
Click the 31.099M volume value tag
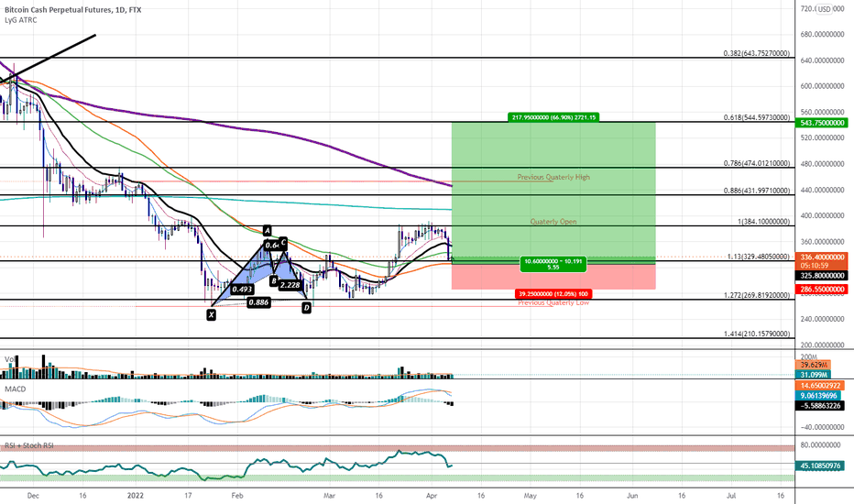click(x=814, y=375)
